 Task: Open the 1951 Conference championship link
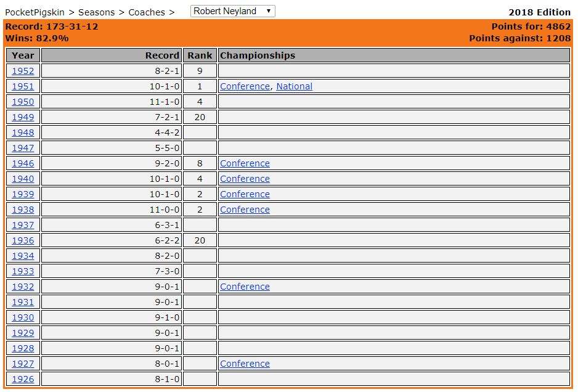[245, 86]
